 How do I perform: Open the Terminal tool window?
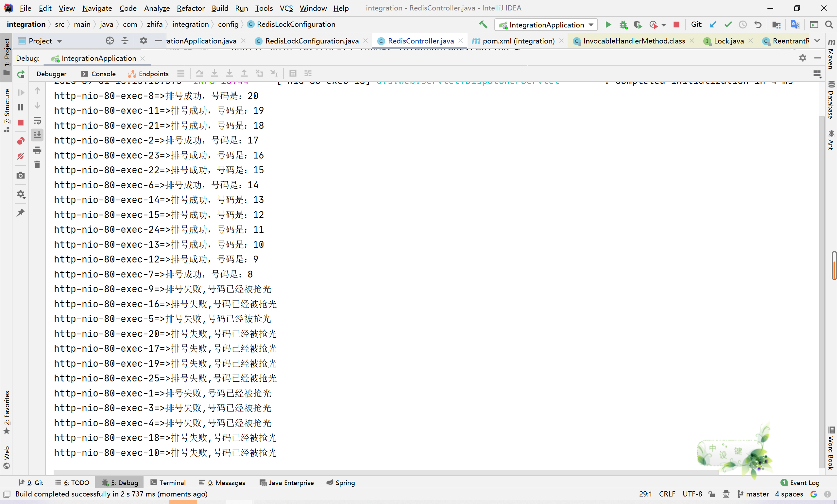point(168,483)
